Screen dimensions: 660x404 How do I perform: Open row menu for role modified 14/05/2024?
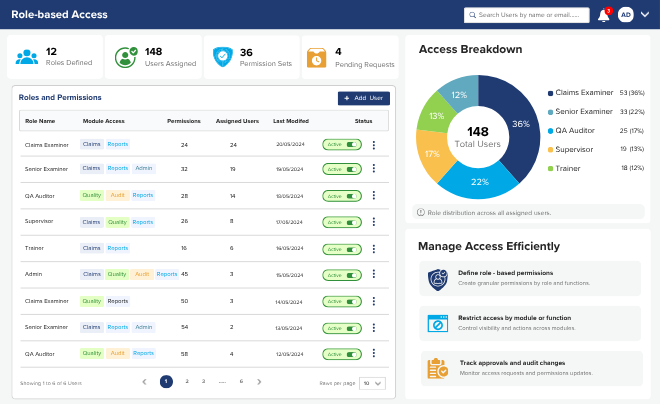374,301
